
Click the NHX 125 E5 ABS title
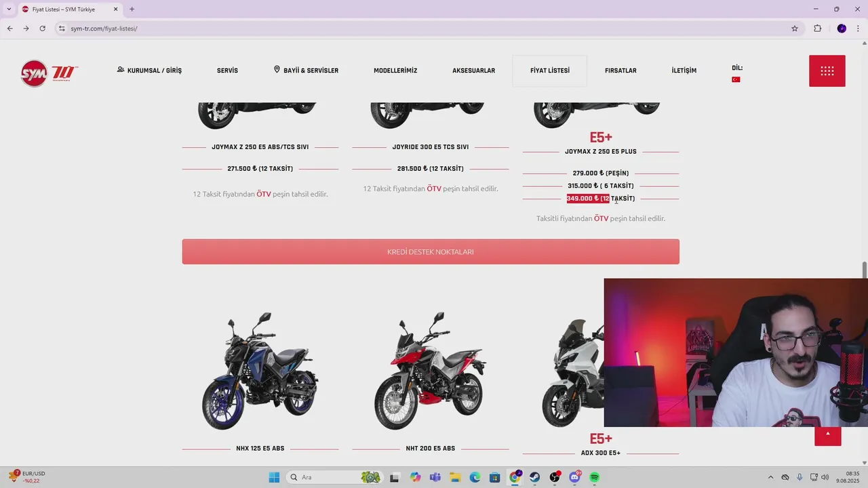click(260, 449)
